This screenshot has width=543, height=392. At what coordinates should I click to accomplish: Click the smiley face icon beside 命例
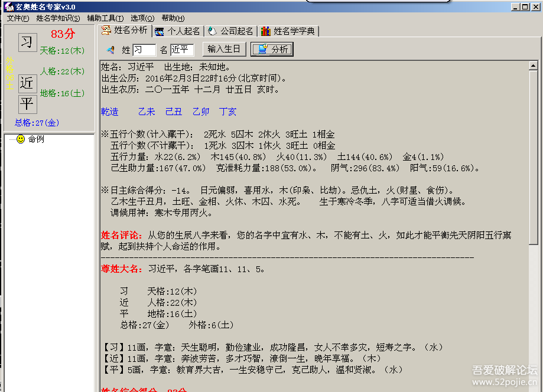tap(21, 139)
